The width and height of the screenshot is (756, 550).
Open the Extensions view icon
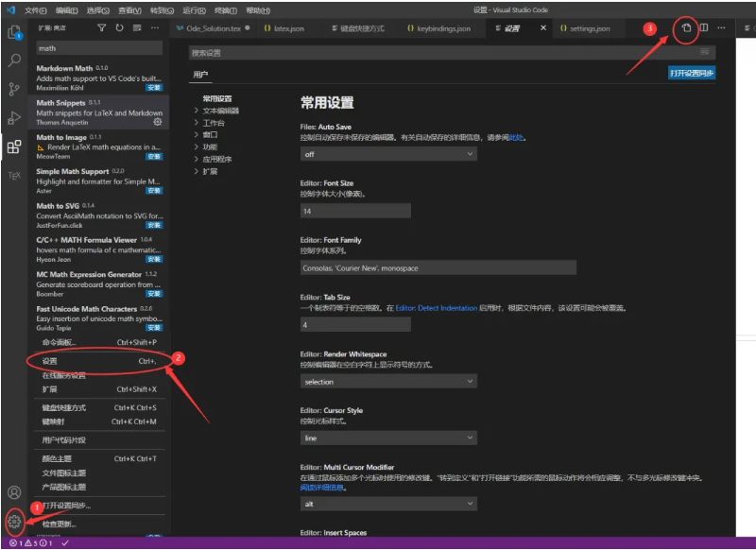click(14, 146)
